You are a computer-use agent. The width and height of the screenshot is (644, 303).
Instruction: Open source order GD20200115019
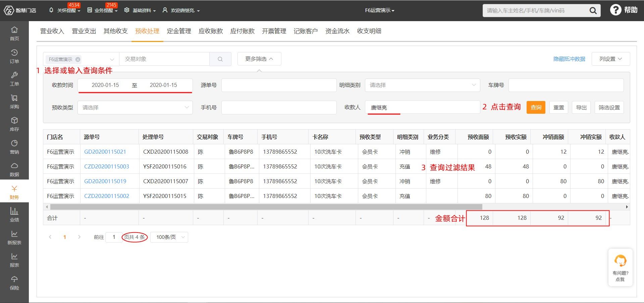(x=105, y=181)
